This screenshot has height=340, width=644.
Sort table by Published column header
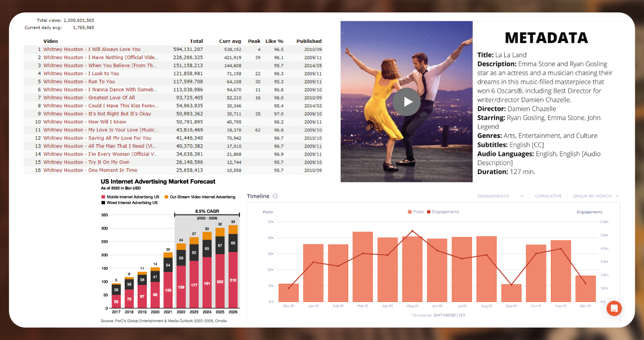(309, 41)
